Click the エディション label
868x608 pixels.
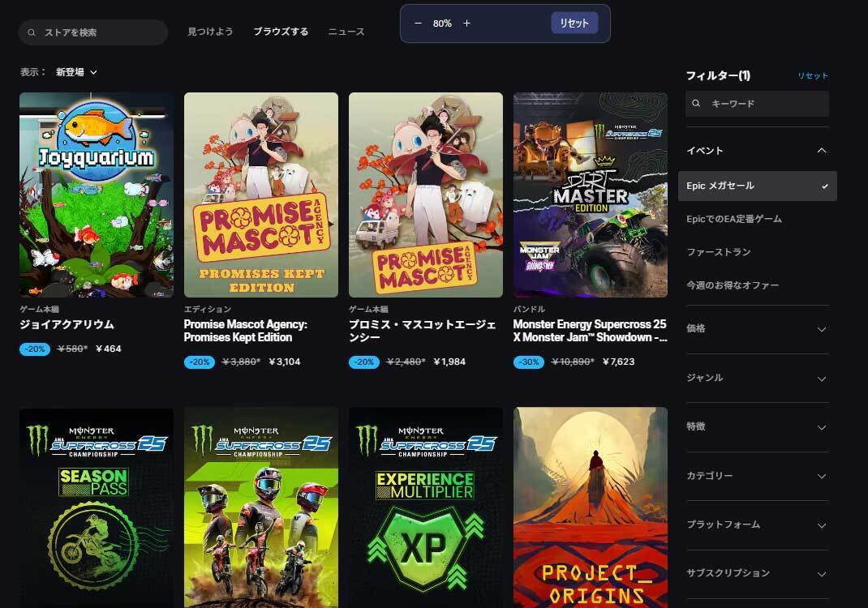pyautogui.click(x=208, y=309)
